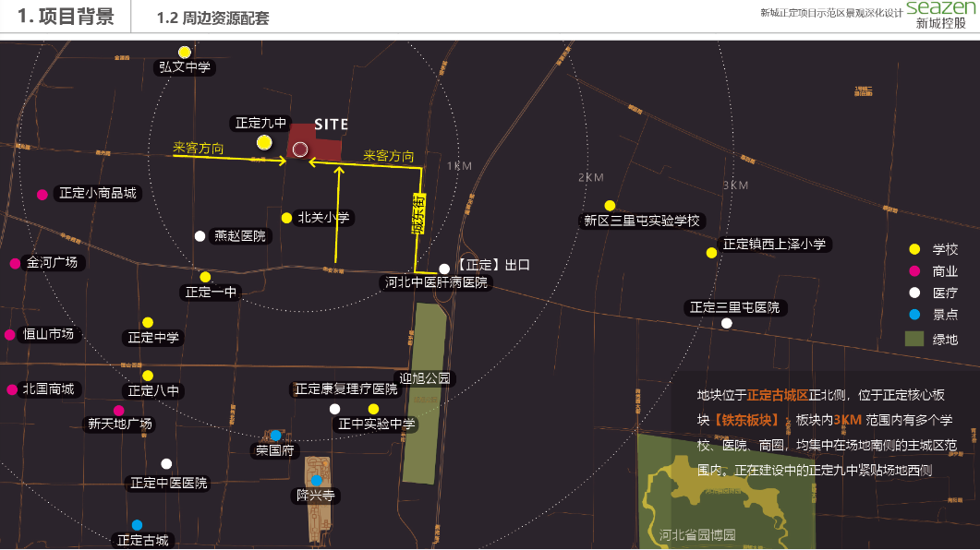Select the 1.2 周边资源配套 subtitle
The image size is (980, 550).
coord(212,18)
